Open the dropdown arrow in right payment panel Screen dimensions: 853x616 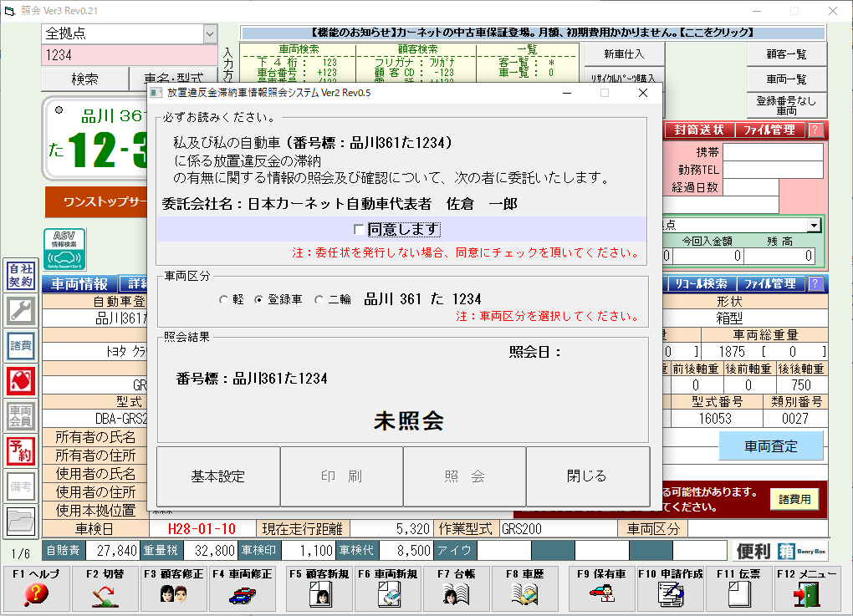(x=814, y=225)
